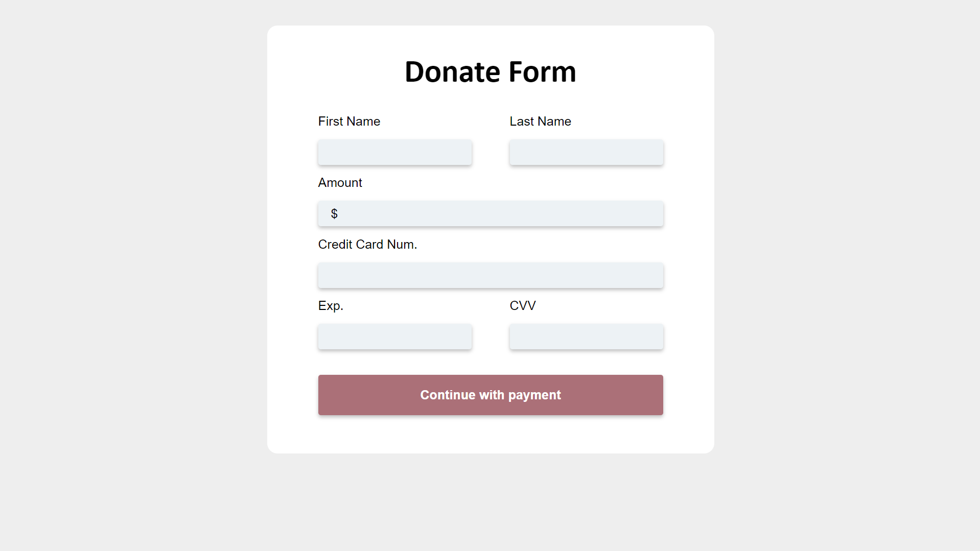Click the white form card background
This screenshot has height=551, width=980.
click(x=491, y=437)
